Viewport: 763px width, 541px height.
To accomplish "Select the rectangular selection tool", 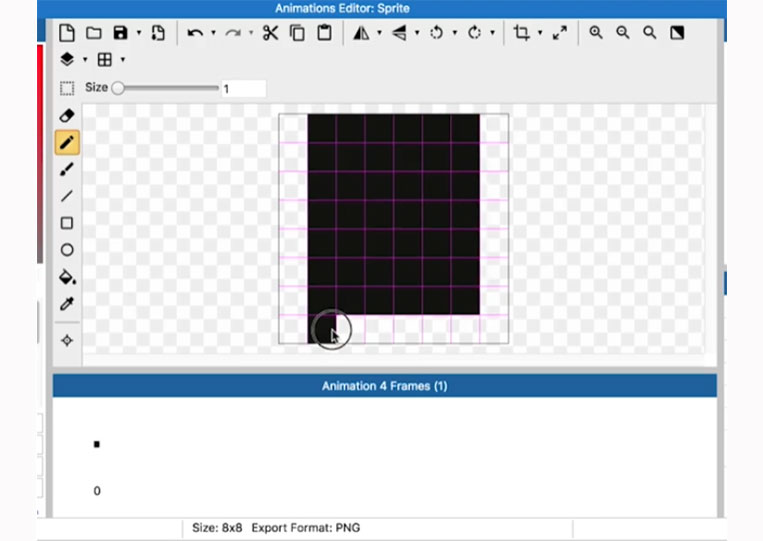I will coord(67,89).
